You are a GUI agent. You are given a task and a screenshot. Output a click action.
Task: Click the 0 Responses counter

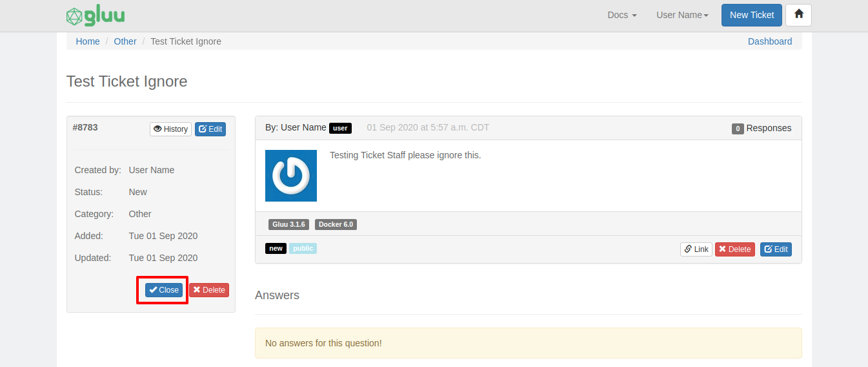762,128
